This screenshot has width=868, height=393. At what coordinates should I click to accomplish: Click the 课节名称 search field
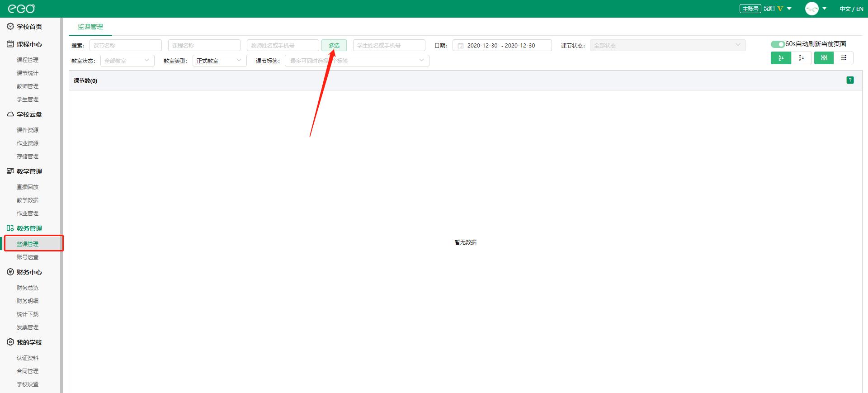(x=125, y=45)
